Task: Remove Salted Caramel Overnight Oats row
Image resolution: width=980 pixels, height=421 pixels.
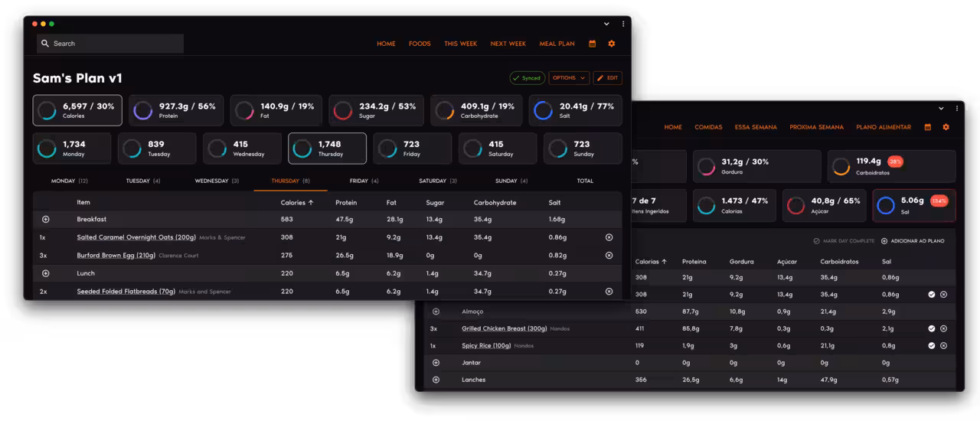Action: tap(609, 237)
